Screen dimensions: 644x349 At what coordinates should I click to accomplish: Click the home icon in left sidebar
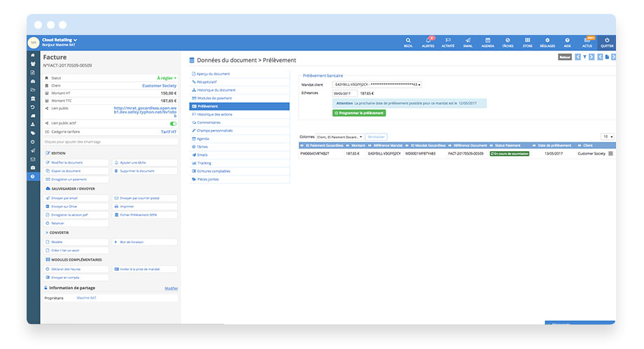coord(32,55)
